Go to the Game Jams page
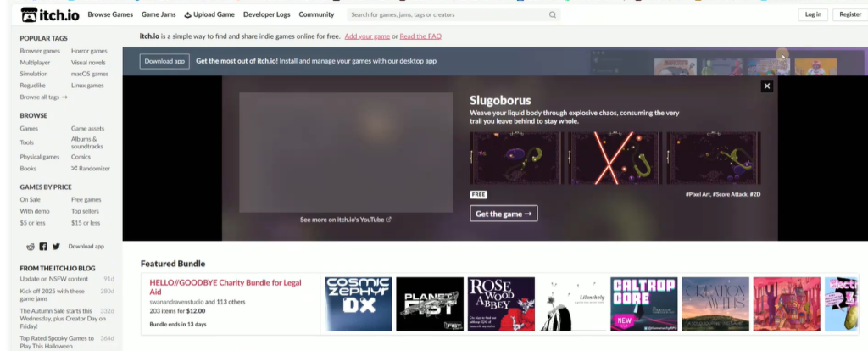 [159, 14]
